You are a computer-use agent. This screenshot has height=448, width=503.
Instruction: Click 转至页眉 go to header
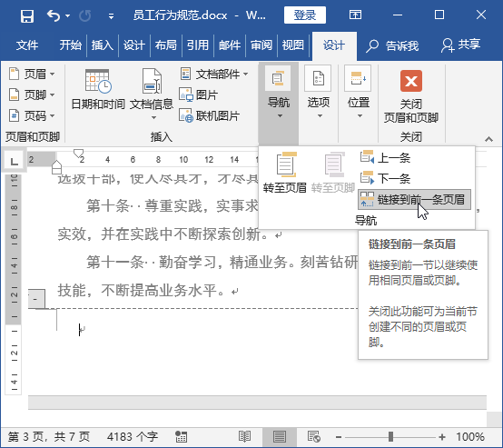click(x=284, y=173)
